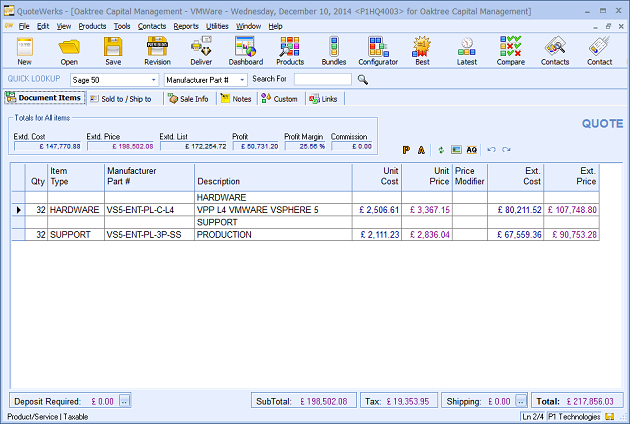The width and height of the screenshot is (630, 424).
Task: Open the Manufacturer Part # dropdown
Action: (239, 79)
